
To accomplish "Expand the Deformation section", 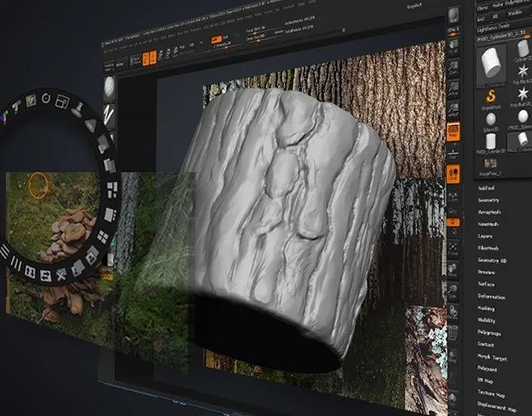I will click(x=492, y=296).
